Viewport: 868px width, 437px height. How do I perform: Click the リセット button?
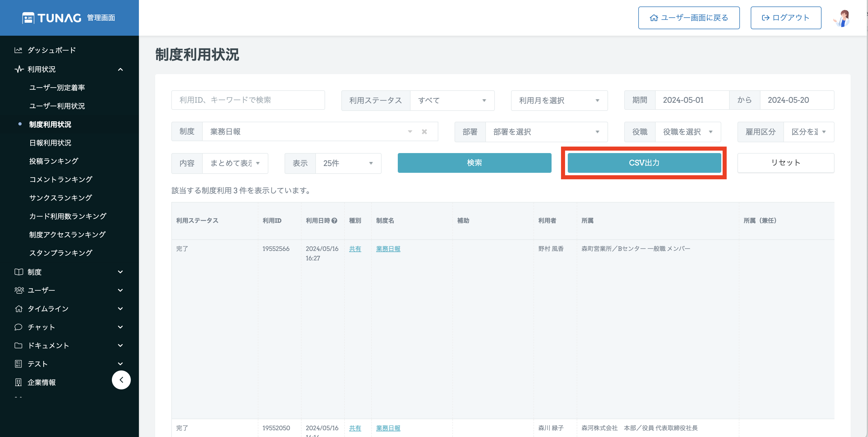(786, 163)
